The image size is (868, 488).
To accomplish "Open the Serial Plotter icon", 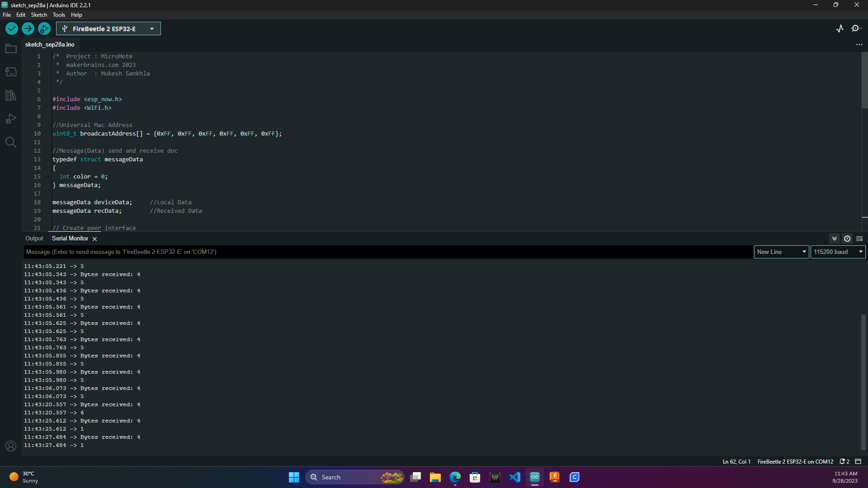I will coord(840,28).
